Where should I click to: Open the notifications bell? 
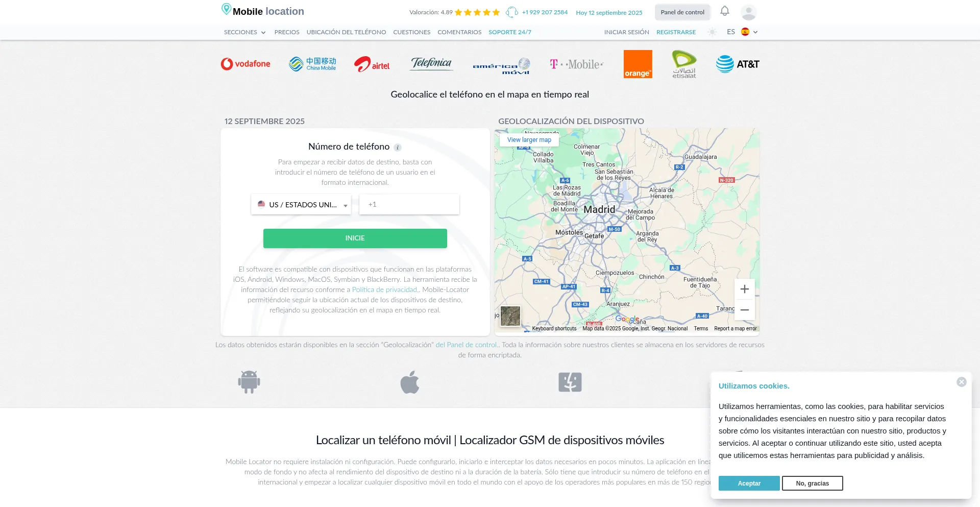pos(725,11)
